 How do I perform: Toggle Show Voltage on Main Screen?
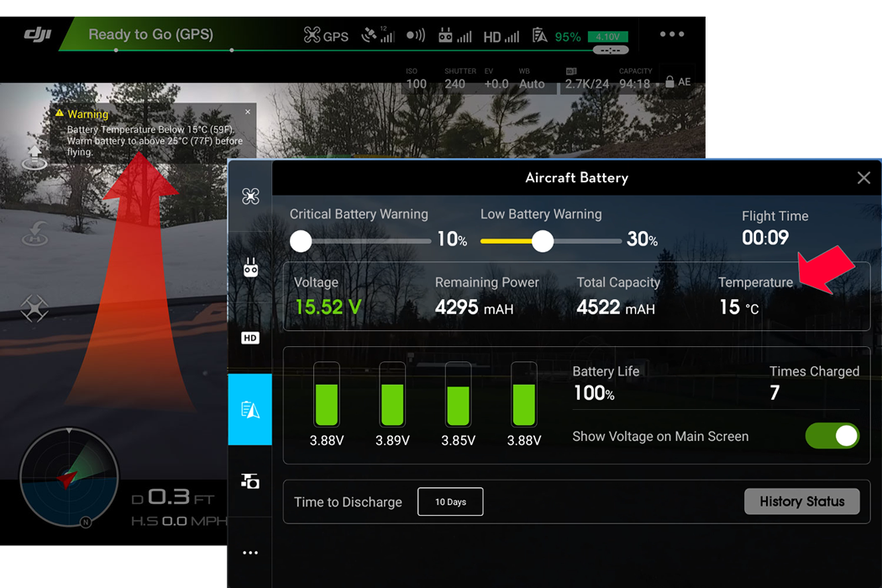(x=832, y=435)
